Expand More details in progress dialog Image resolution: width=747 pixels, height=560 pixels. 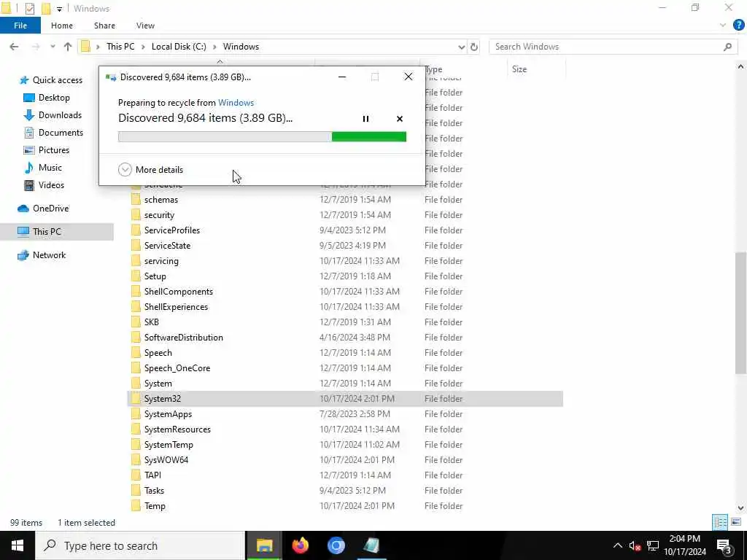150,169
